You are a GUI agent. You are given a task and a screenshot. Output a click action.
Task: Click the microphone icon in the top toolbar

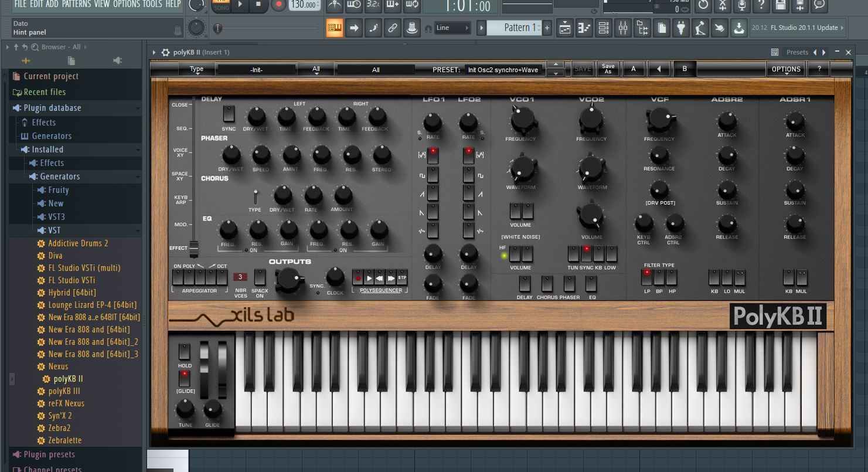pyautogui.click(x=741, y=5)
